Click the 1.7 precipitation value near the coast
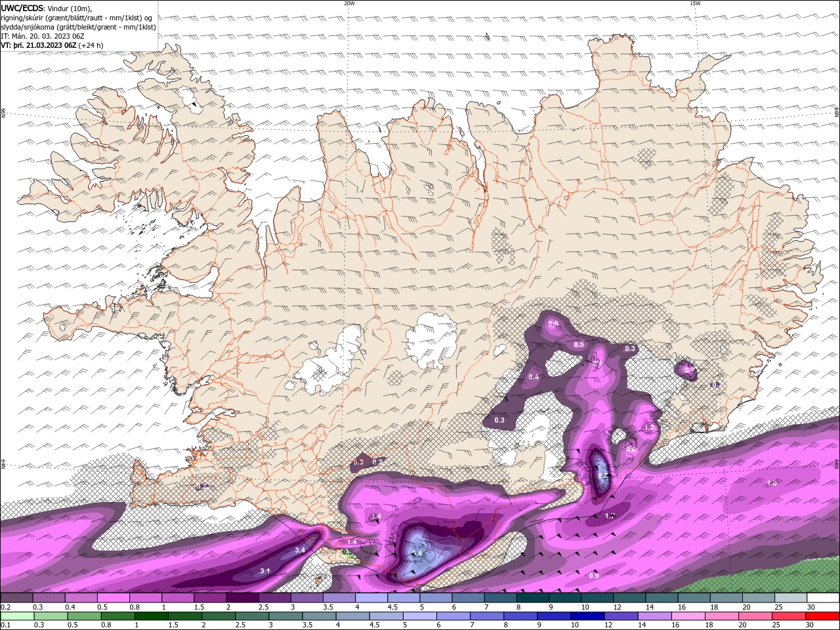 tap(610, 516)
